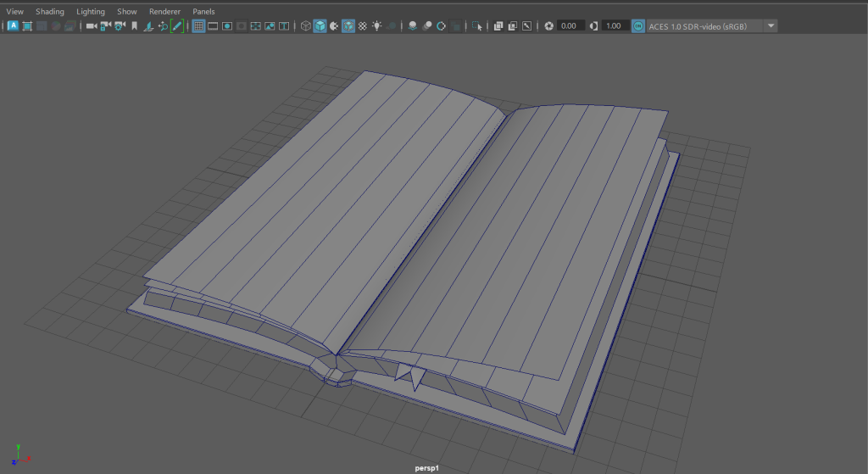Viewport: 868px width, 474px height.
Task: Click the Image Plane icon
Action: coord(148,26)
